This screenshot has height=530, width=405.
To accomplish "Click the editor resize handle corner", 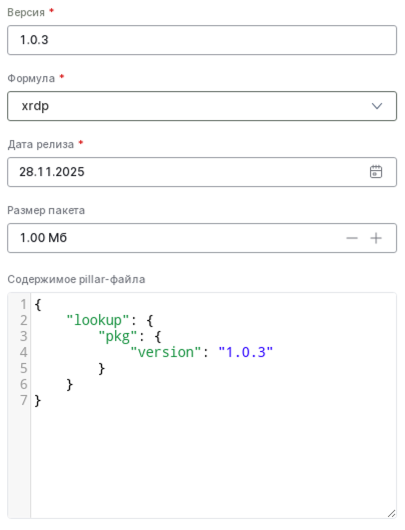I will pos(391,513).
